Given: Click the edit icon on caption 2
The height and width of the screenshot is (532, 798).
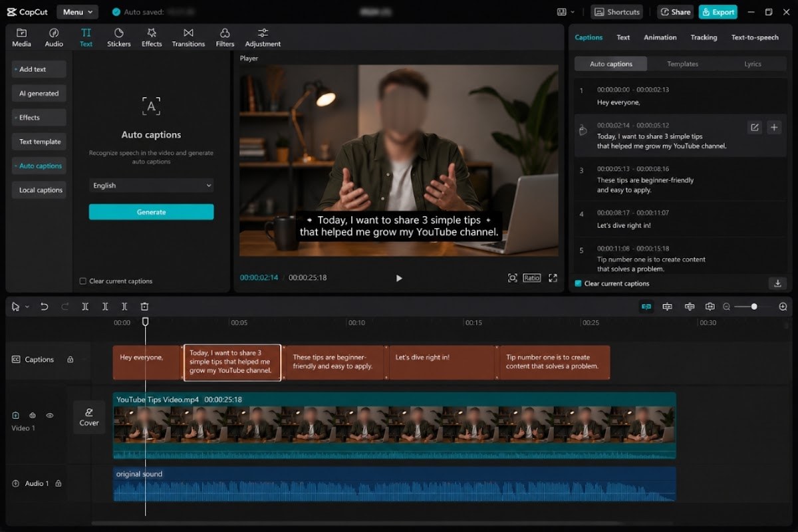Looking at the screenshot, I should tap(754, 127).
